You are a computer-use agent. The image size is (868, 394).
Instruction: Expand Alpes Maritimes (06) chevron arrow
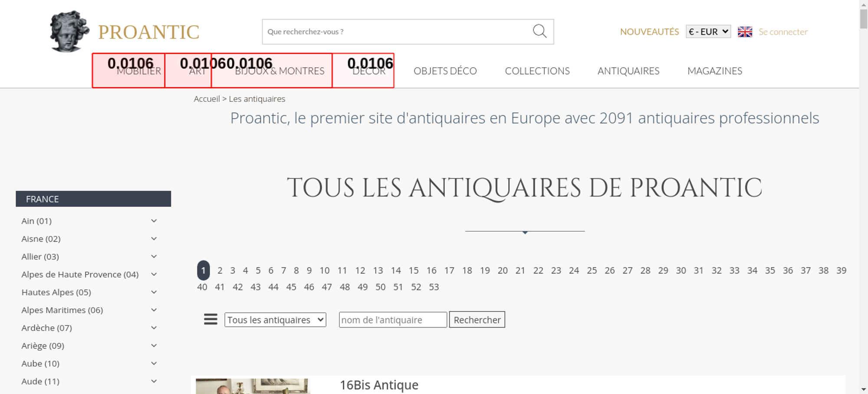pos(154,310)
